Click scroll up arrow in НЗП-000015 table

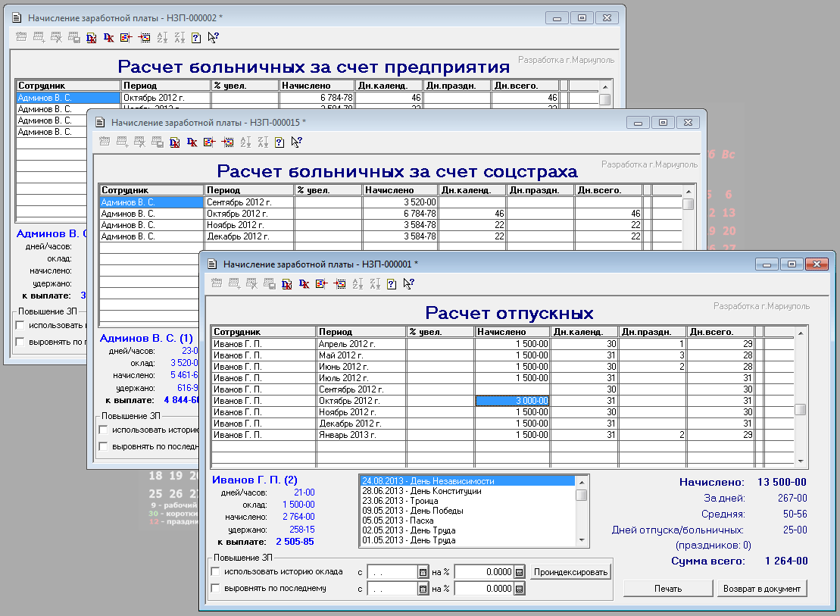[689, 192]
